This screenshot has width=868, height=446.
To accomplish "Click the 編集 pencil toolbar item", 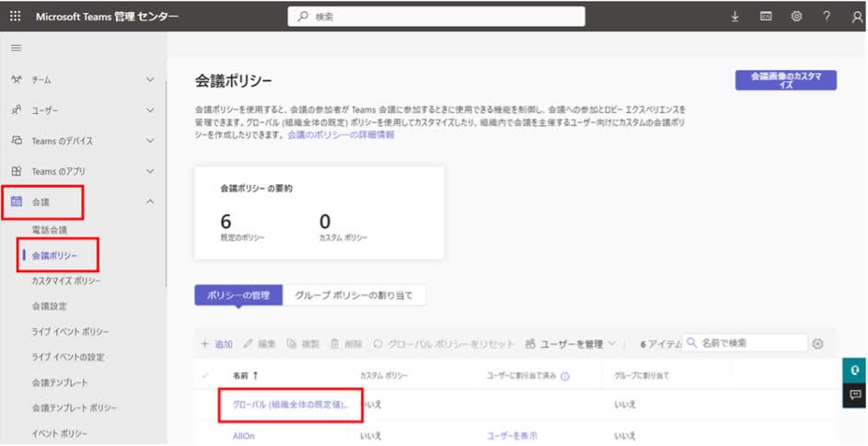I will click(x=259, y=344).
